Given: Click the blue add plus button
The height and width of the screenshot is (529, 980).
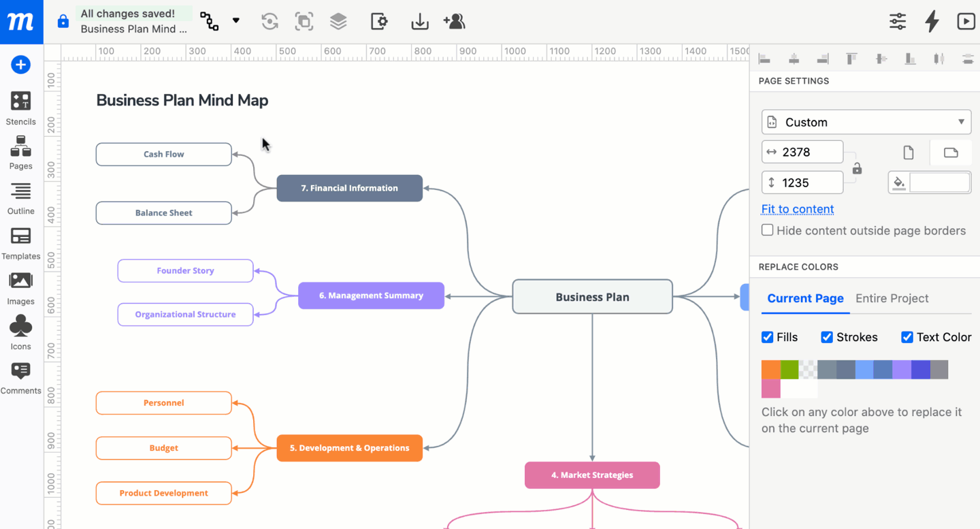Looking at the screenshot, I should click(x=20, y=65).
